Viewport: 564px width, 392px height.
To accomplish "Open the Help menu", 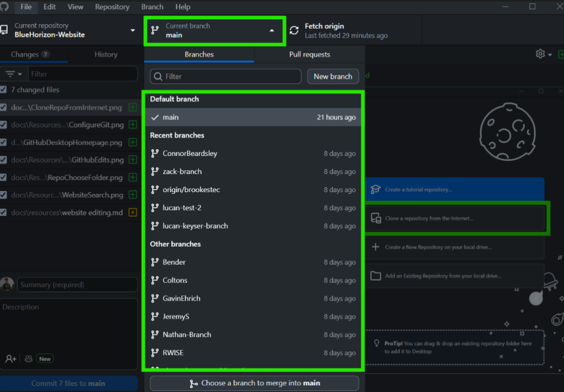I will (183, 7).
